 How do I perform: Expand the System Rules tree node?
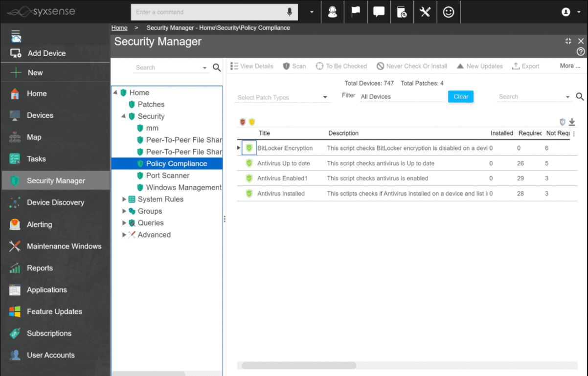[x=124, y=199]
